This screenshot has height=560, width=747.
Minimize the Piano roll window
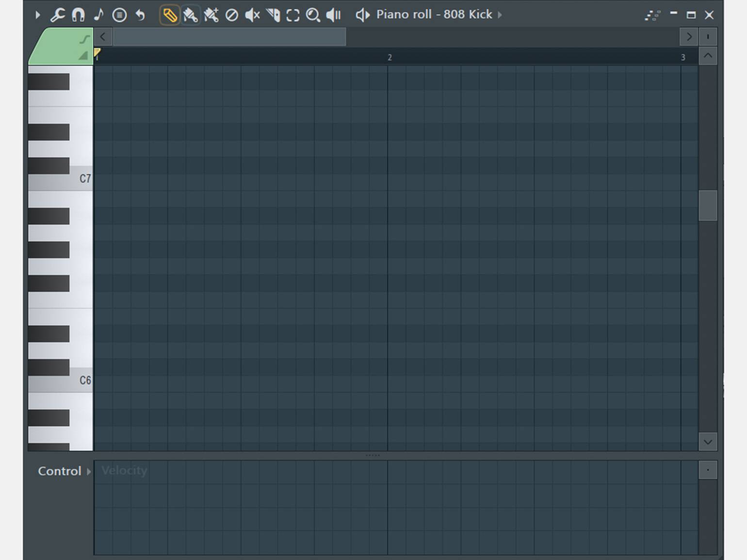[x=674, y=14]
